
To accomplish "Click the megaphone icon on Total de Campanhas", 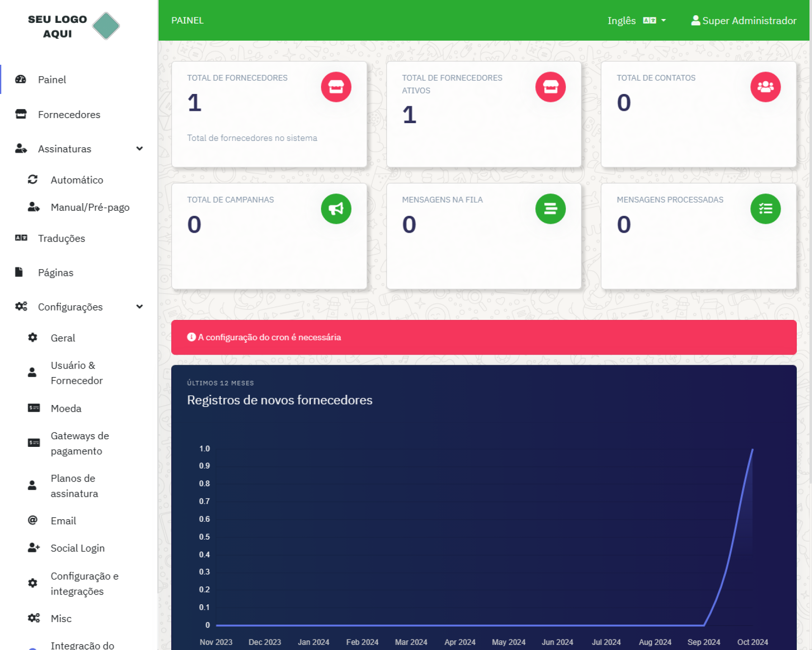I will 336,209.
